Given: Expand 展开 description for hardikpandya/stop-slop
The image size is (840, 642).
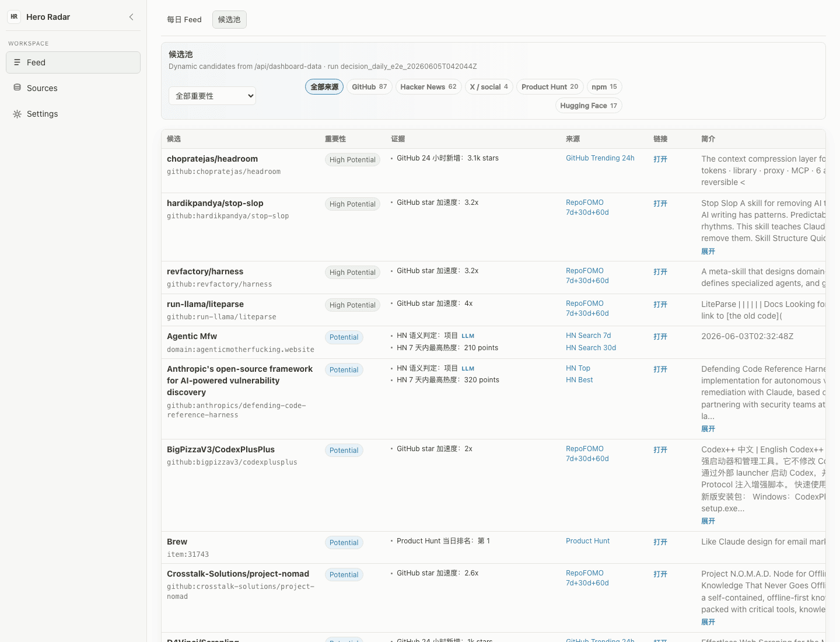Looking at the screenshot, I should coord(708,251).
